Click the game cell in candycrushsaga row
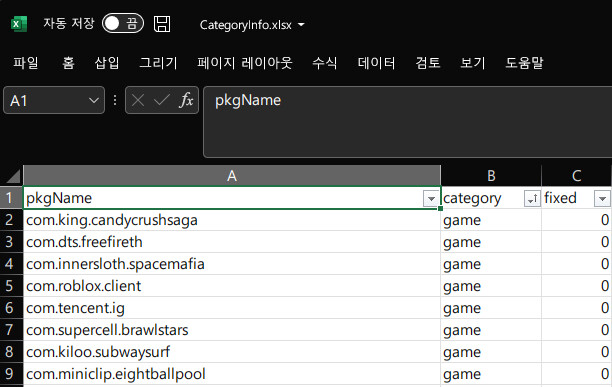Screen dimensions: 612x387 (x=491, y=220)
